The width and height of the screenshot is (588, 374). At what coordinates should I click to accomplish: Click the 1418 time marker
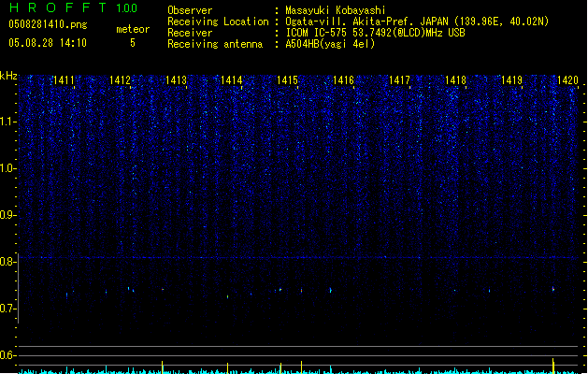click(x=455, y=80)
